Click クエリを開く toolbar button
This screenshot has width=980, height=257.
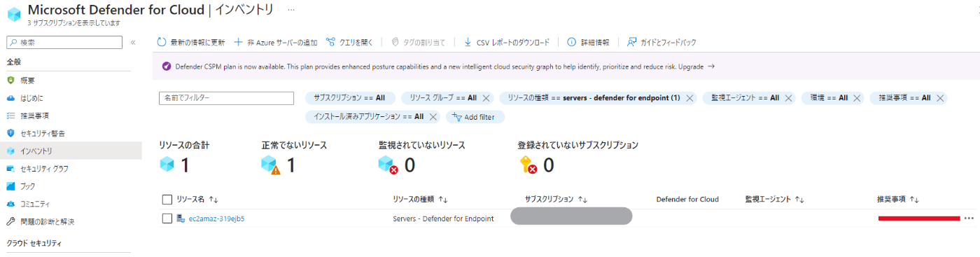(x=349, y=42)
